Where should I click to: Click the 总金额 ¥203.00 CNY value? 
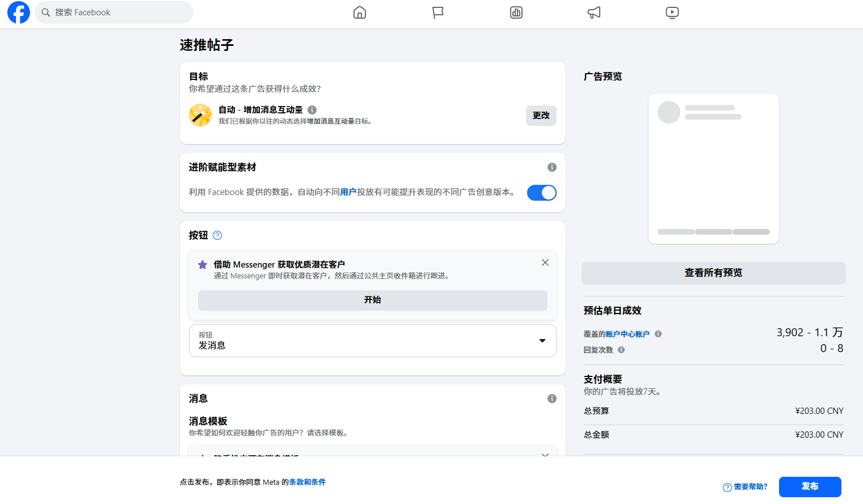(x=819, y=435)
